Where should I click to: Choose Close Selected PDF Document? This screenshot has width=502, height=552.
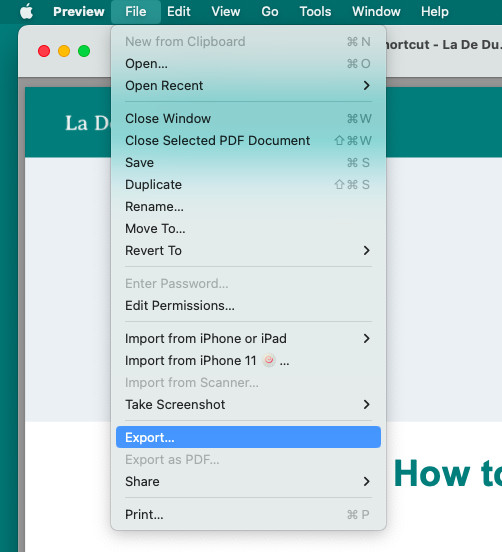(x=248, y=140)
